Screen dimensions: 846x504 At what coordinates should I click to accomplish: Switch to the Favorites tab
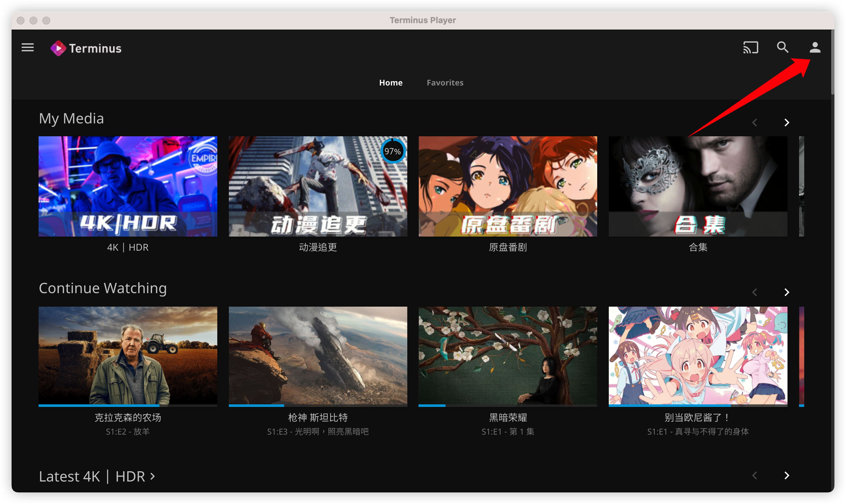coord(445,83)
